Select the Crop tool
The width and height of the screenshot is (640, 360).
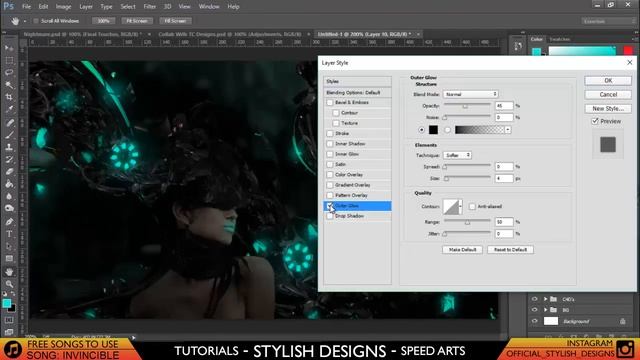click(x=9, y=97)
